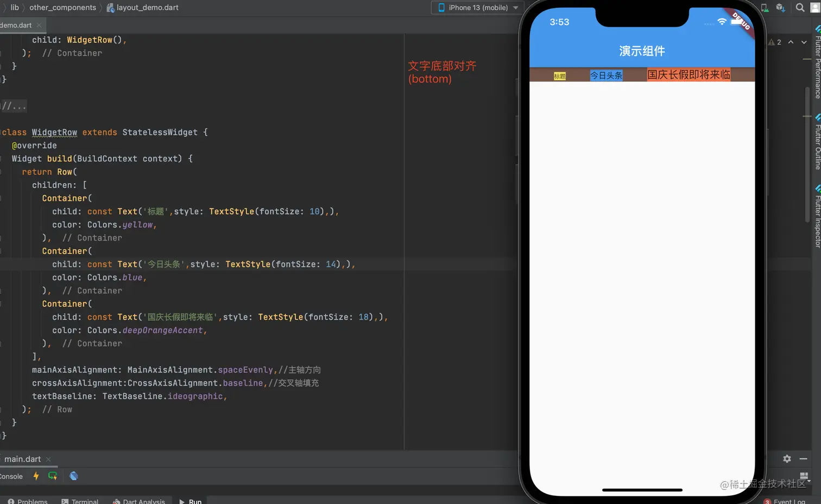
Task: Click the Flutter Hot Restart icon
Action: pyautogui.click(x=53, y=476)
